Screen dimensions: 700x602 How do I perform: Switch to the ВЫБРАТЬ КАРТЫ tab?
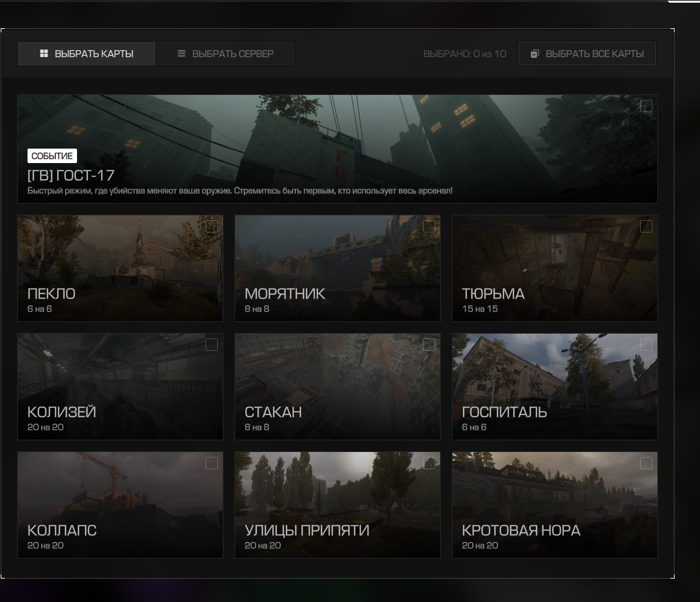point(87,54)
